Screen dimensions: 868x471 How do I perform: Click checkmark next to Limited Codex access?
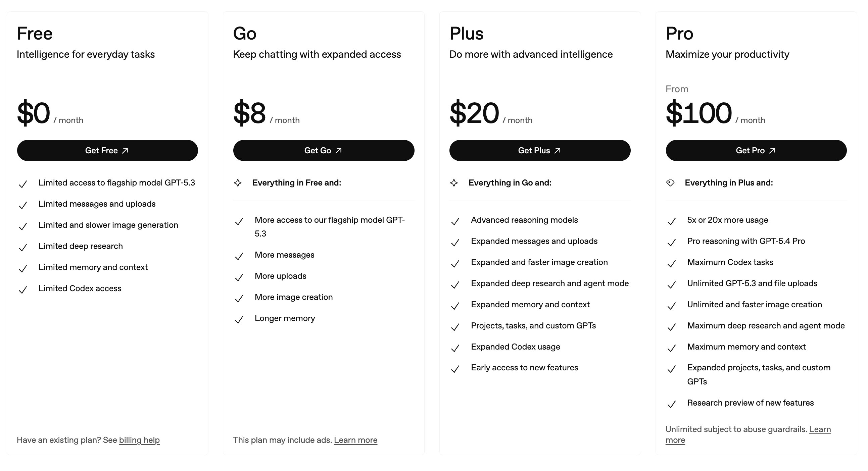pyautogui.click(x=23, y=290)
